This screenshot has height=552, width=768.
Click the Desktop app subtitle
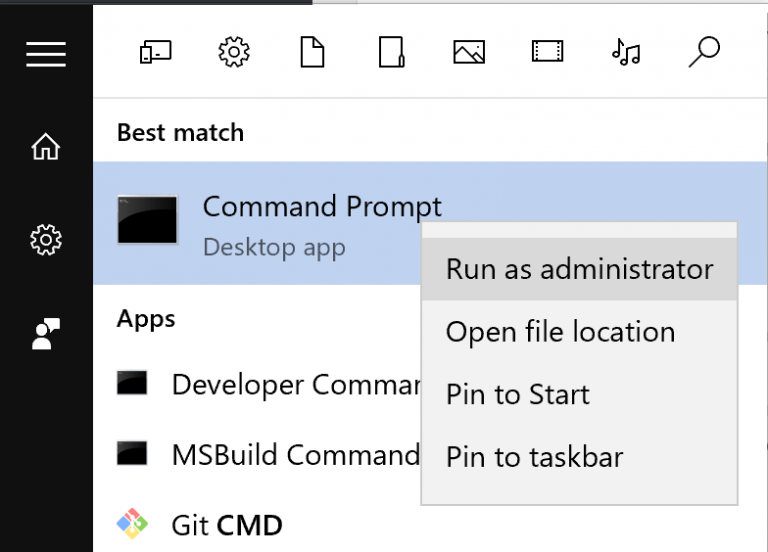(274, 247)
